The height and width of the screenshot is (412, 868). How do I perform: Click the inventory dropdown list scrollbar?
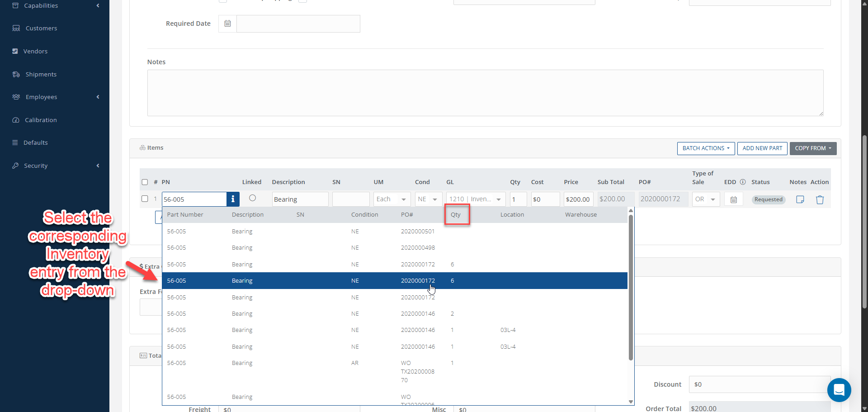631,289
